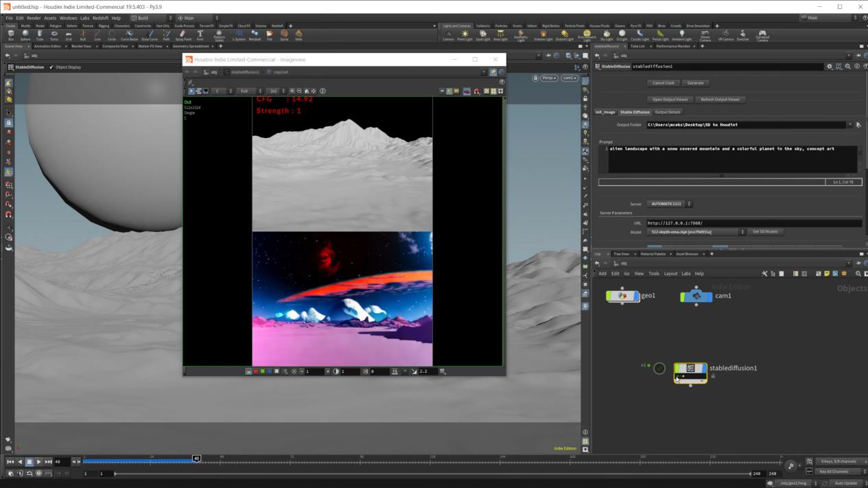Open the parameter gear menu for stablediffusion1
Screen dimensions: 868x488
click(830, 67)
